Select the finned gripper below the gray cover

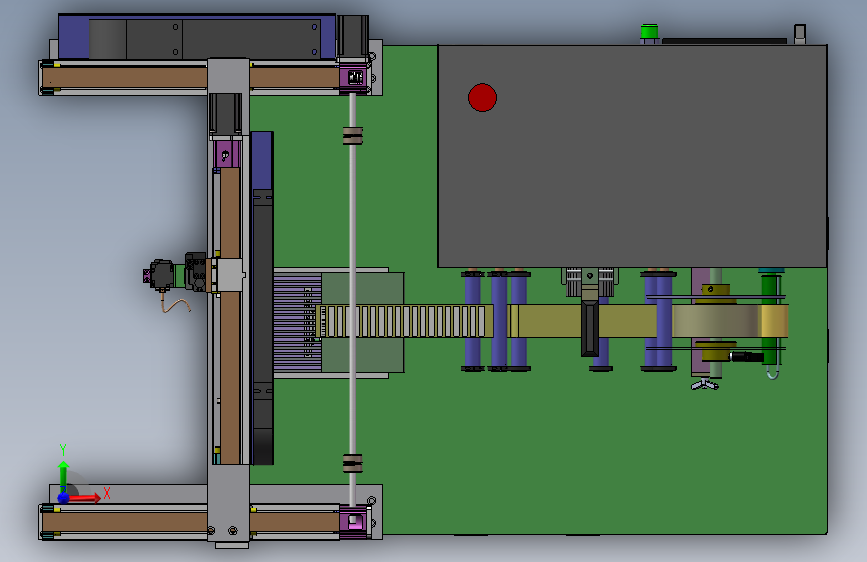590,282
